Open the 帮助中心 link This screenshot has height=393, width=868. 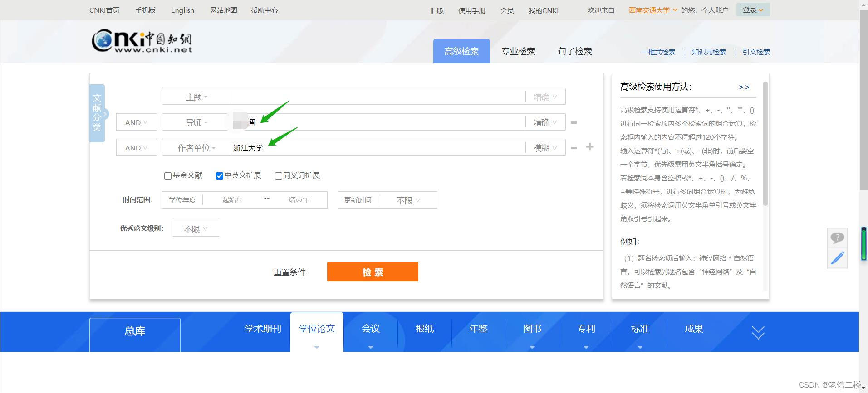pyautogui.click(x=265, y=10)
